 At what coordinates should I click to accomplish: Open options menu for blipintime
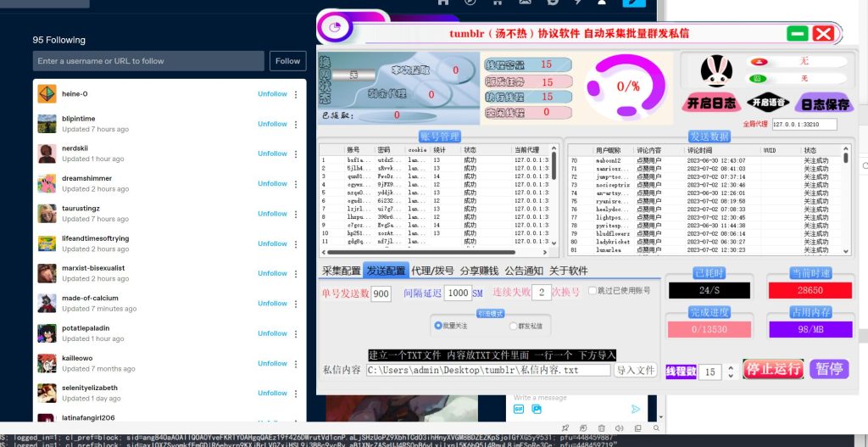[296, 124]
